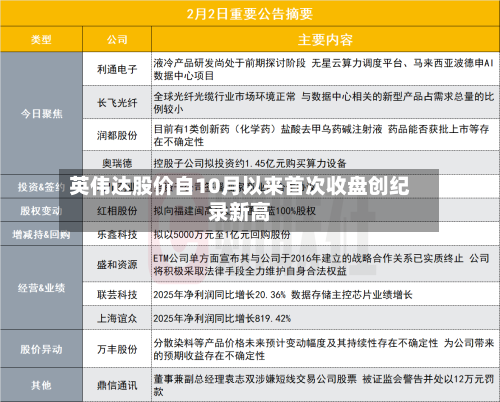This screenshot has height=402, width=500.
Task: Click the '今日聚焦' category cell
Action: (x=41, y=114)
